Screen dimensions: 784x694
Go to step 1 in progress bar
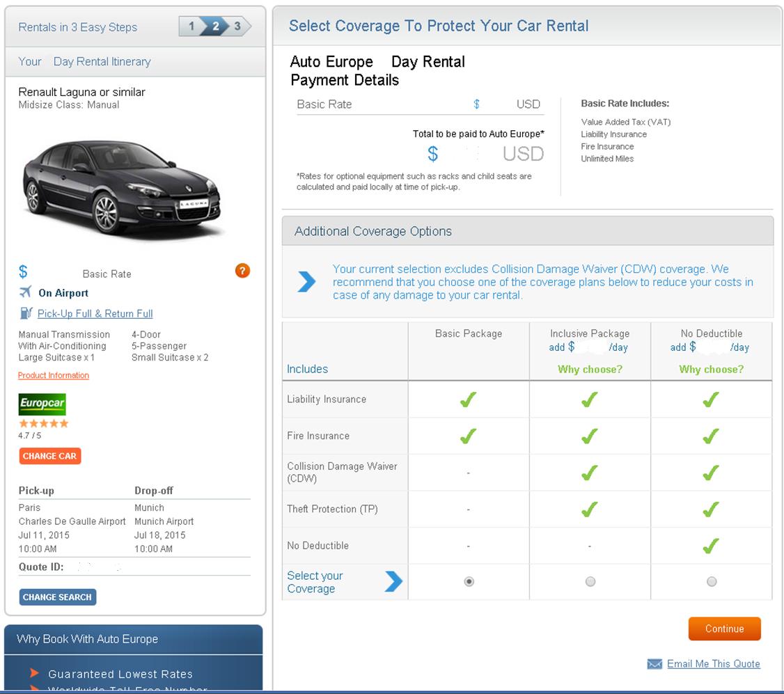[x=191, y=26]
